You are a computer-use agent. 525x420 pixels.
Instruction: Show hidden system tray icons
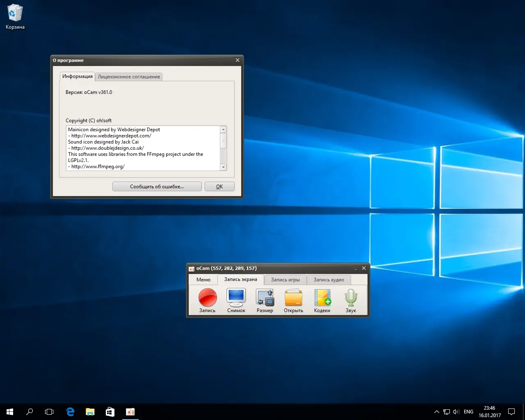[436, 412]
